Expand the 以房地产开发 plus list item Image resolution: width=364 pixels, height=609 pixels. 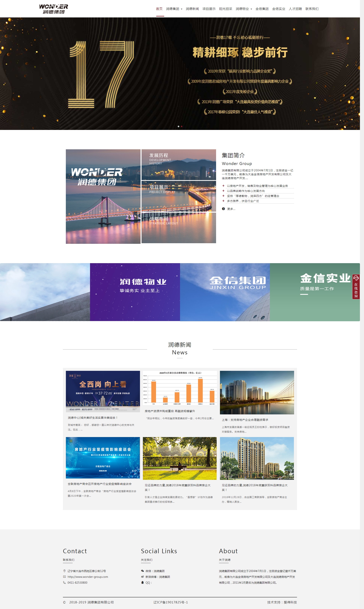223,186
